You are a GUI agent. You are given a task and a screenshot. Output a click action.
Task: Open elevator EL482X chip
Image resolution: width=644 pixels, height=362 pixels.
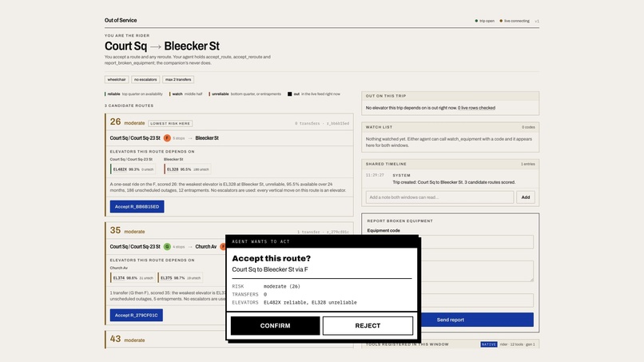[x=133, y=169]
